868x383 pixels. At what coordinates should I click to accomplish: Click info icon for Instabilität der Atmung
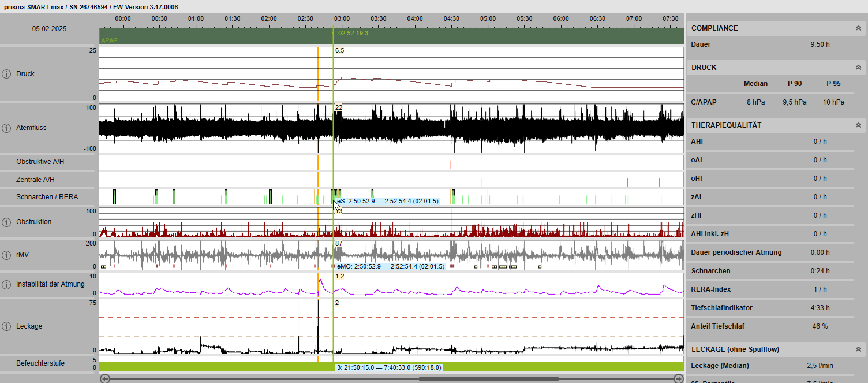pos(6,284)
